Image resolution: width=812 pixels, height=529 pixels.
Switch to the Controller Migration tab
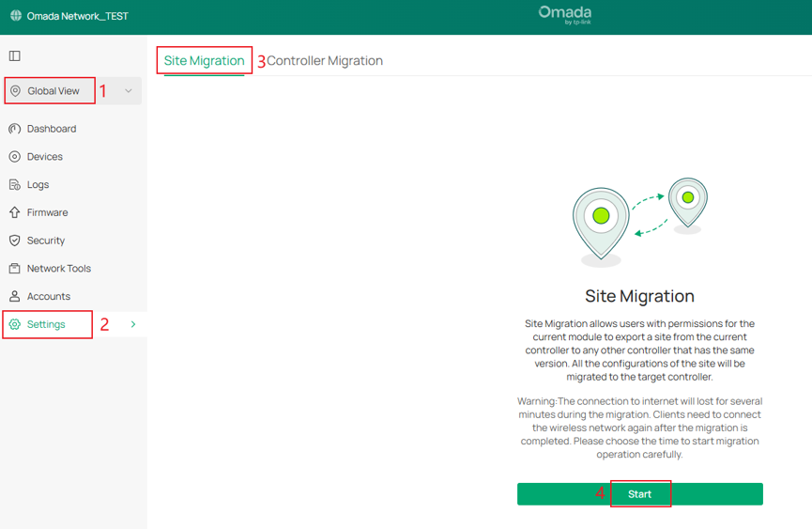pyautogui.click(x=325, y=61)
